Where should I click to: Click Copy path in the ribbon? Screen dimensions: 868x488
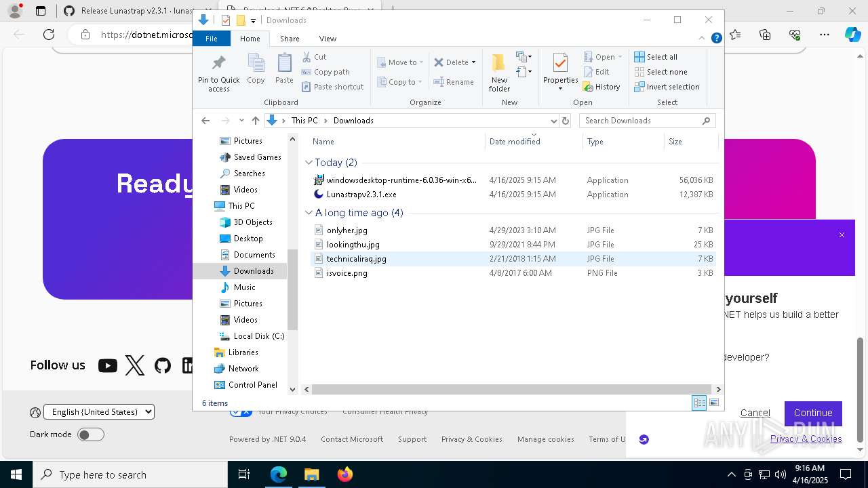(x=325, y=72)
